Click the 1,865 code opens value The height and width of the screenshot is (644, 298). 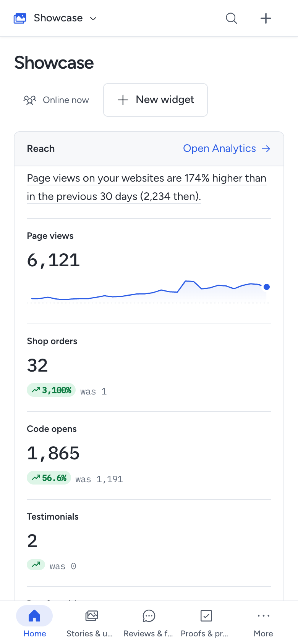pyautogui.click(x=53, y=453)
